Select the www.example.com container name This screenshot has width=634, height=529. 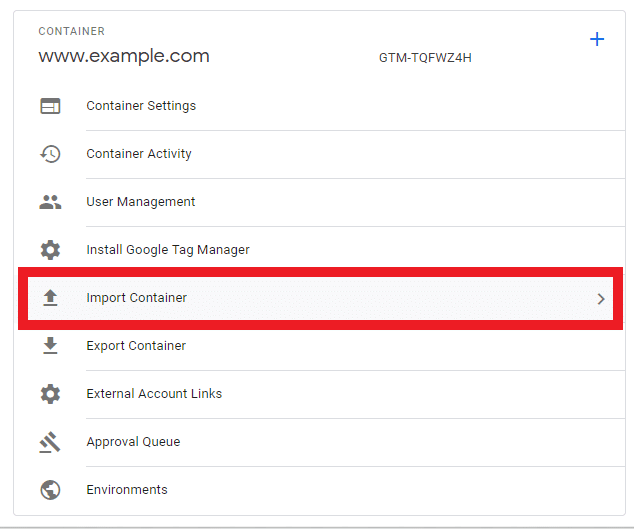click(x=124, y=57)
